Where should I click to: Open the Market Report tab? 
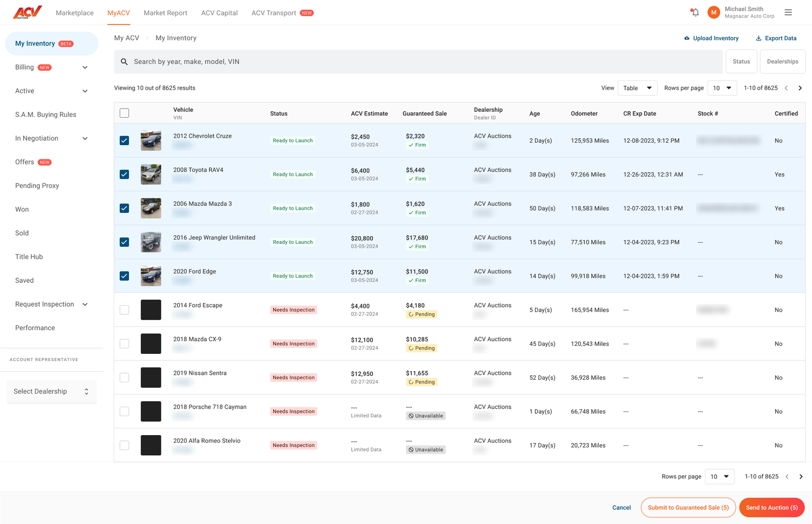pos(165,13)
